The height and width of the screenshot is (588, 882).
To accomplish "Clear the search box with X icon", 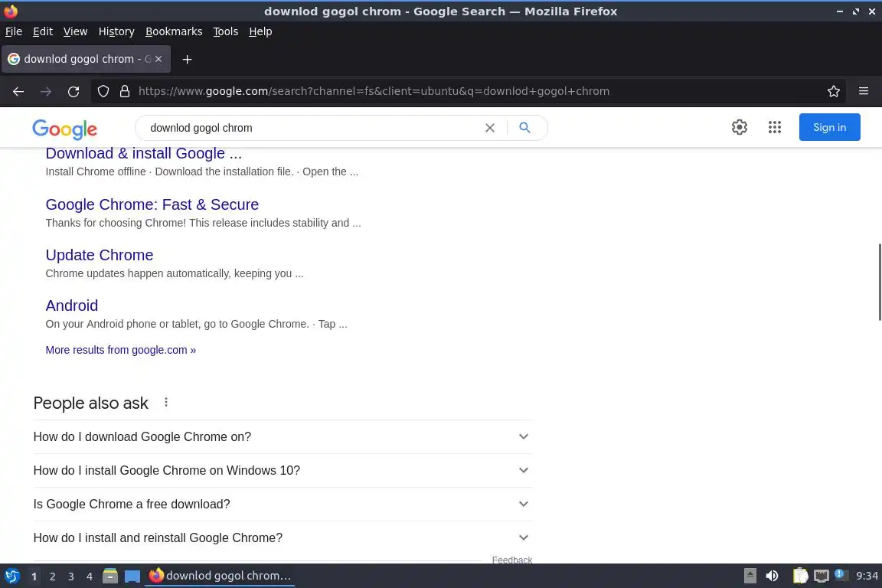I will (x=490, y=128).
